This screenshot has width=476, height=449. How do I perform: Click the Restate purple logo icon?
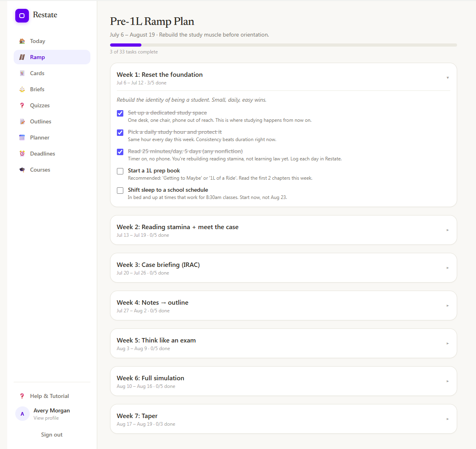[22, 16]
